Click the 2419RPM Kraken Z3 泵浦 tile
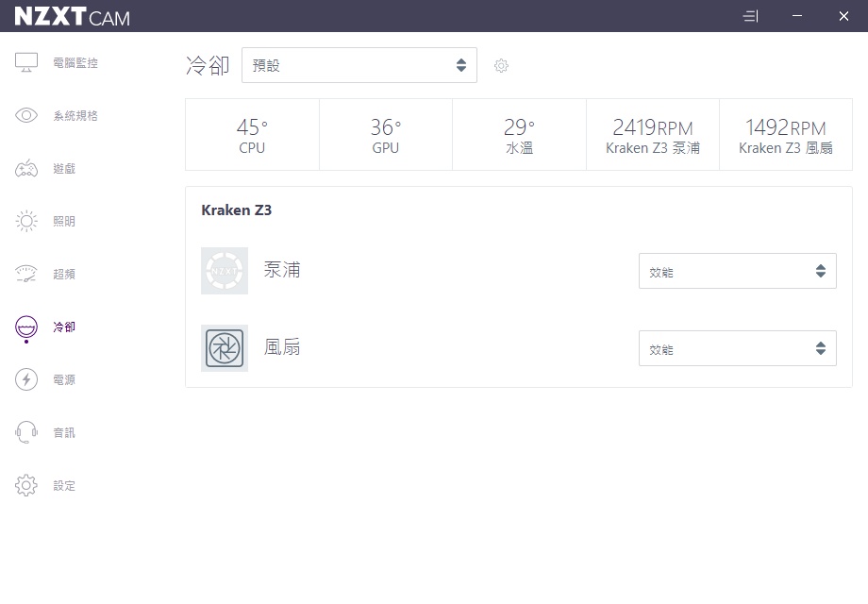Screen dimensions: 868x604 pyautogui.click(x=653, y=135)
